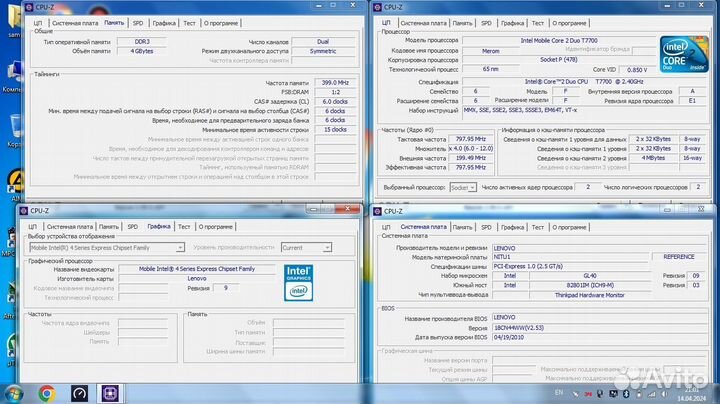Click the CPU-Z icon in ЦП window title bar
This screenshot has height=404, width=720.
[x=377, y=7]
